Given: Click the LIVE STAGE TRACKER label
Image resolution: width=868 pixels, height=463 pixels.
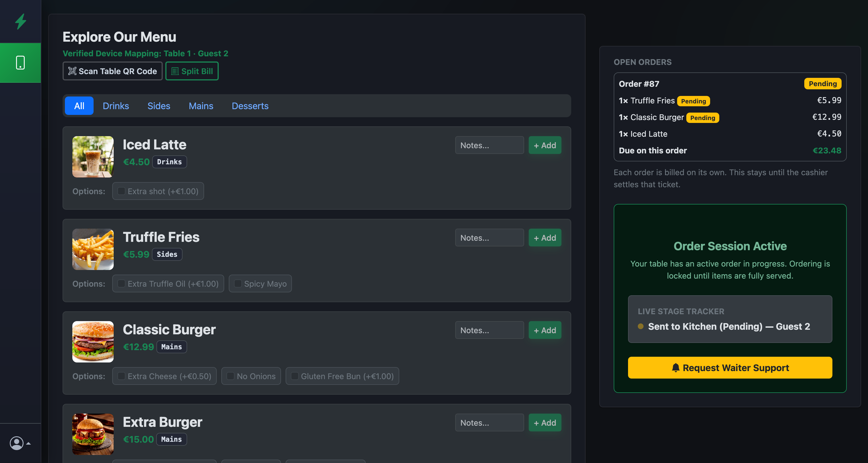Looking at the screenshot, I should coord(681,311).
